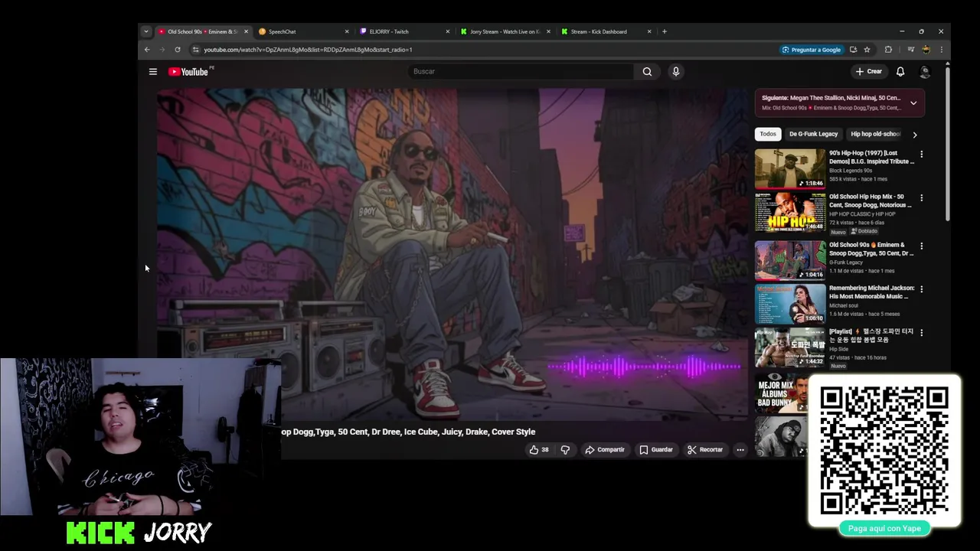Open the Old School Hip Hop Mix thumbnail
The image size is (980, 551).
coord(790,212)
